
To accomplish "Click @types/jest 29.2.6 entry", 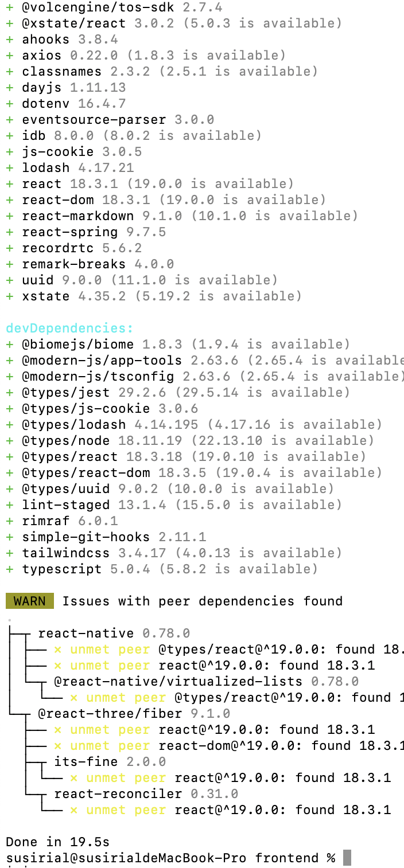I will 178,393.
